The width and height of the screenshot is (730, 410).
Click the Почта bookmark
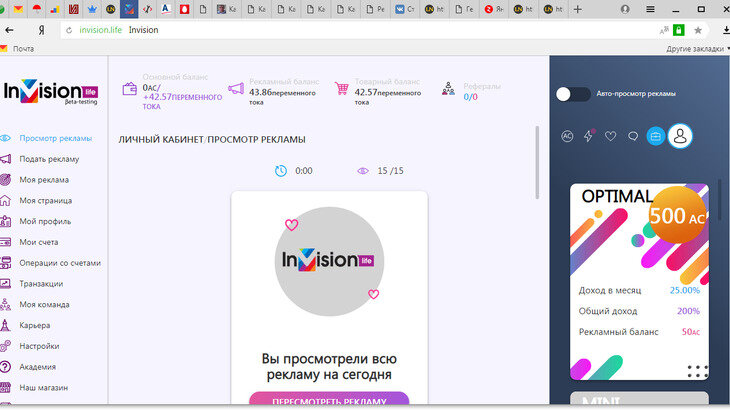point(18,49)
